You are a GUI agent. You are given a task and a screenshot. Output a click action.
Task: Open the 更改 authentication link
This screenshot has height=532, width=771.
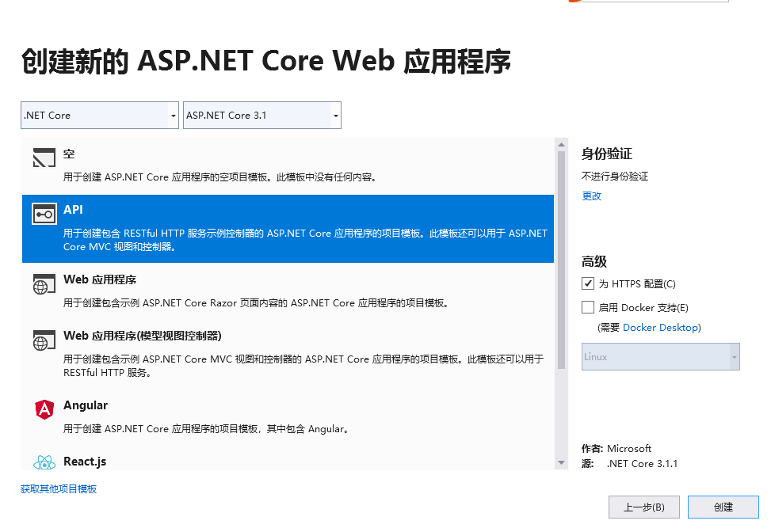click(592, 196)
